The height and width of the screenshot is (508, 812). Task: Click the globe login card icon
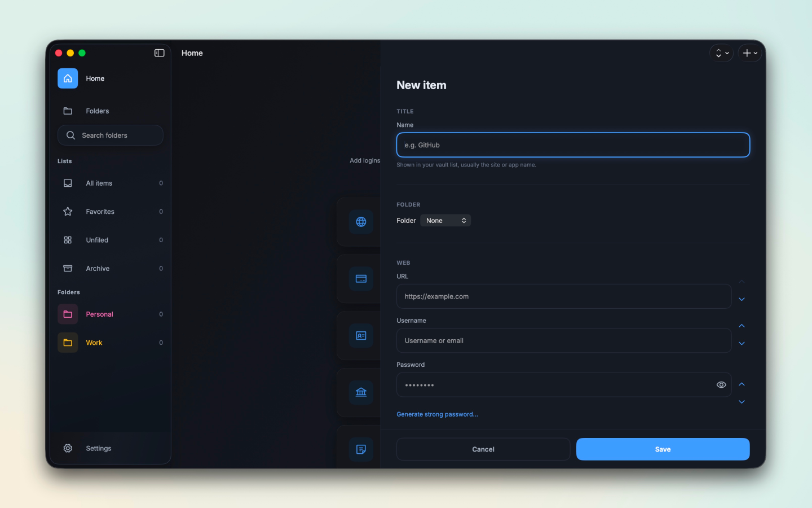coord(361,222)
